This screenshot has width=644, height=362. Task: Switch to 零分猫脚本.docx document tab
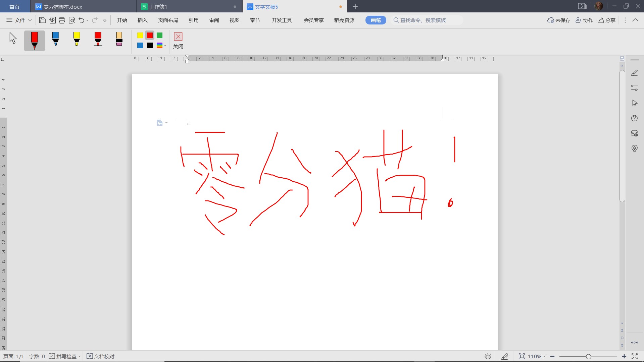tap(63, 7)
